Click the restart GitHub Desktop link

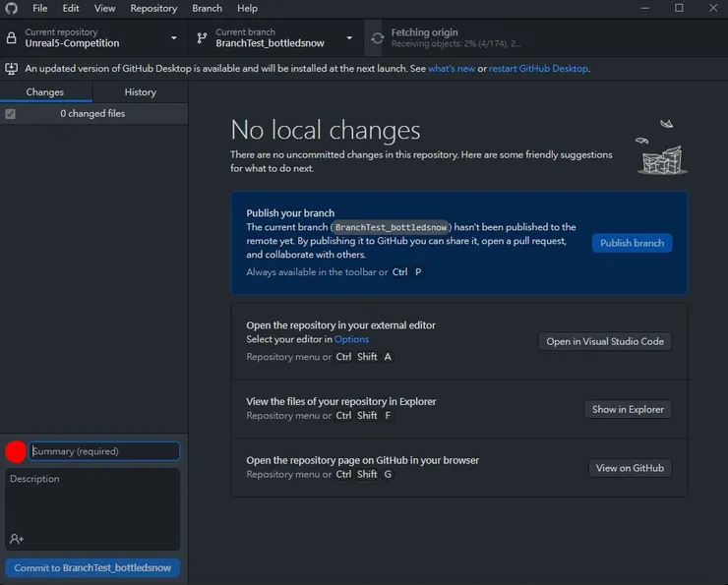click(x=538, y=69)
